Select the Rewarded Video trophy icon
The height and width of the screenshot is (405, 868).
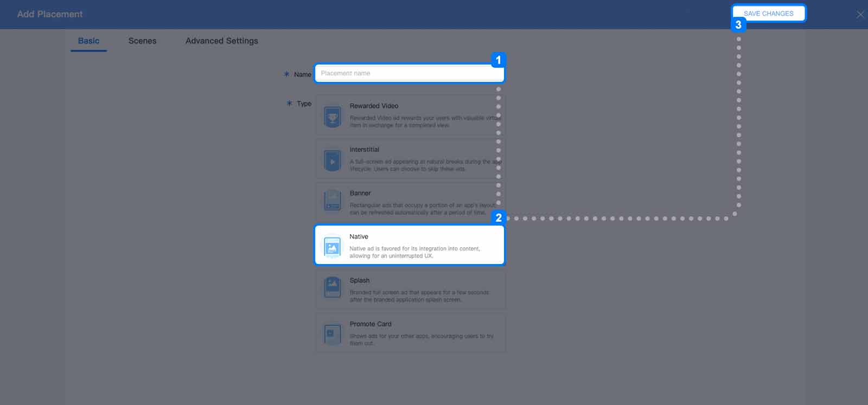point(333,117)
